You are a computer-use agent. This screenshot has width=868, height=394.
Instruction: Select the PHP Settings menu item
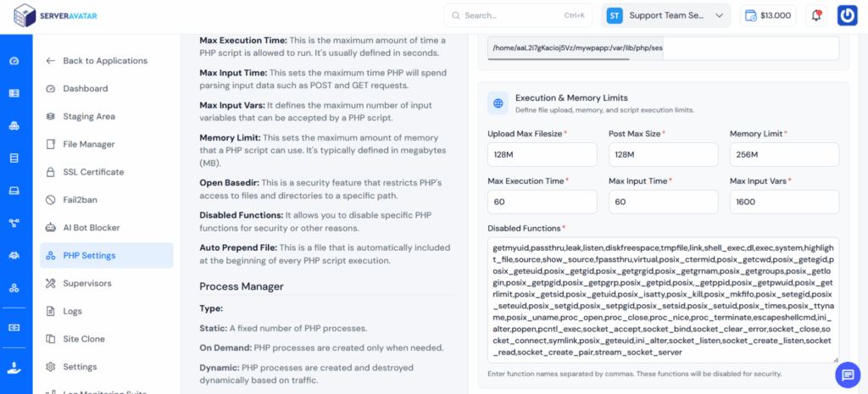click(x=107, y=256)
